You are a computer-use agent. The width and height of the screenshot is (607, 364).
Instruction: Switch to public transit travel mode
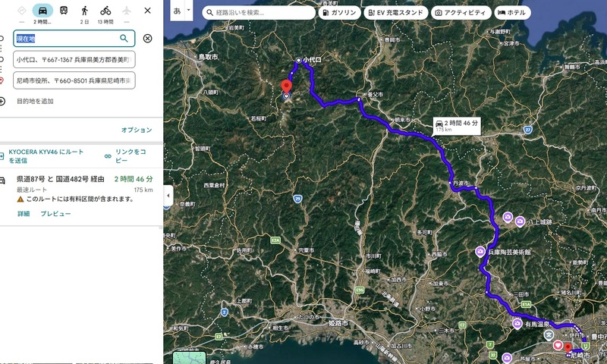click(x=64, y=11)
